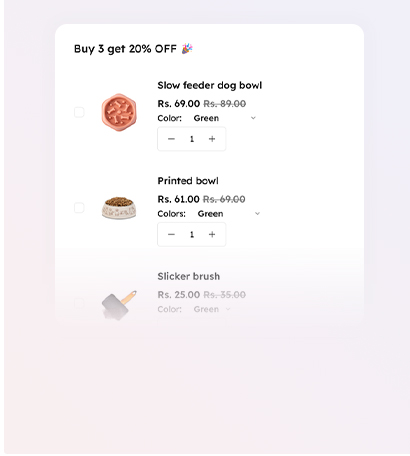Tick the Printed bowl checkbox
The height and width of the screenshot is (456, 410).
[x=79, y=208]
